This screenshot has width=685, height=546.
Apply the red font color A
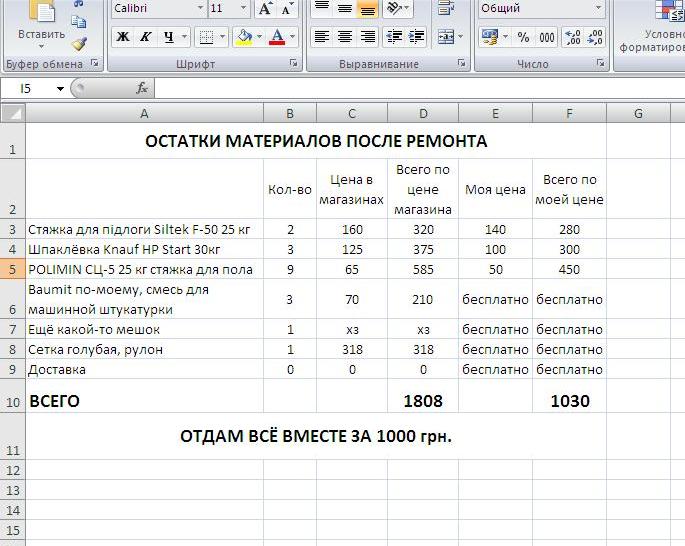pyautogui.click(x=277, y=37)
